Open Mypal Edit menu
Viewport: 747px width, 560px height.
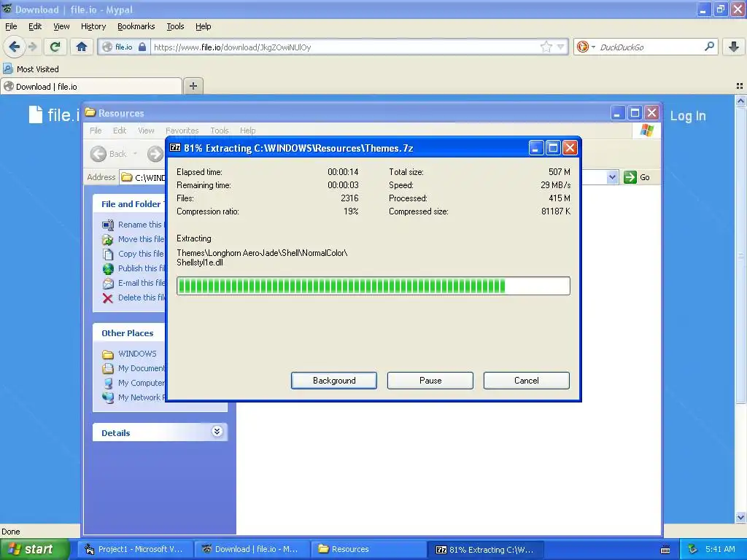[x=35, y=26]
